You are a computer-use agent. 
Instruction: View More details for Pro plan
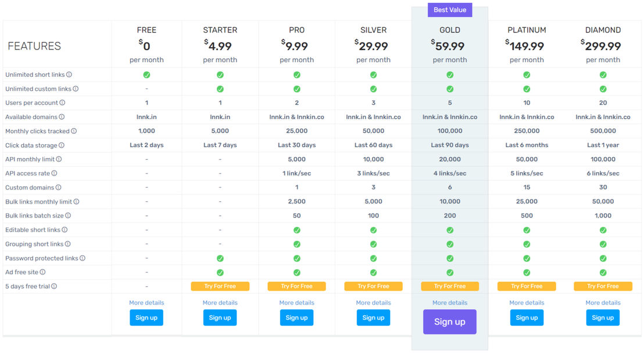(x=297, y=303)
